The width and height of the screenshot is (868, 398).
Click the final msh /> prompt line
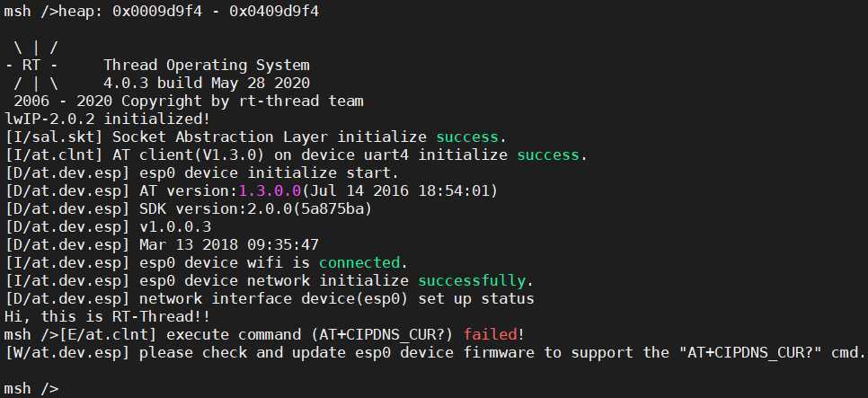tap(31, 389)
